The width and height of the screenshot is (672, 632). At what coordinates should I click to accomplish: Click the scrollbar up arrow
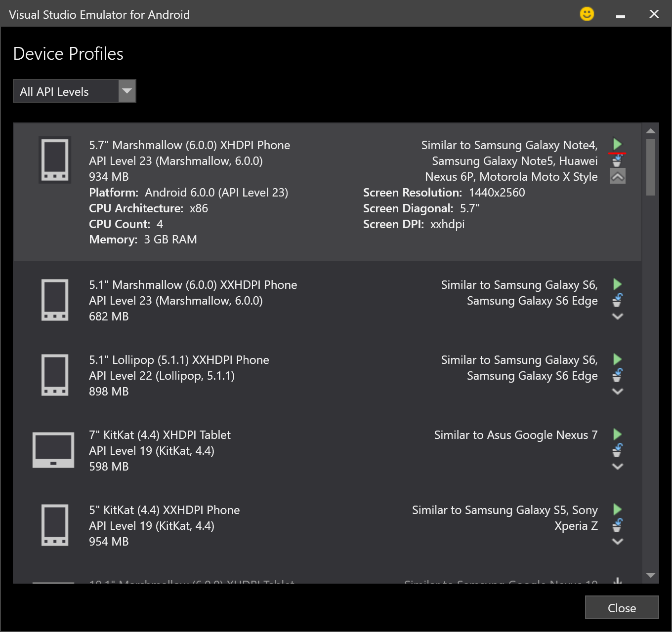pos(651,131)
